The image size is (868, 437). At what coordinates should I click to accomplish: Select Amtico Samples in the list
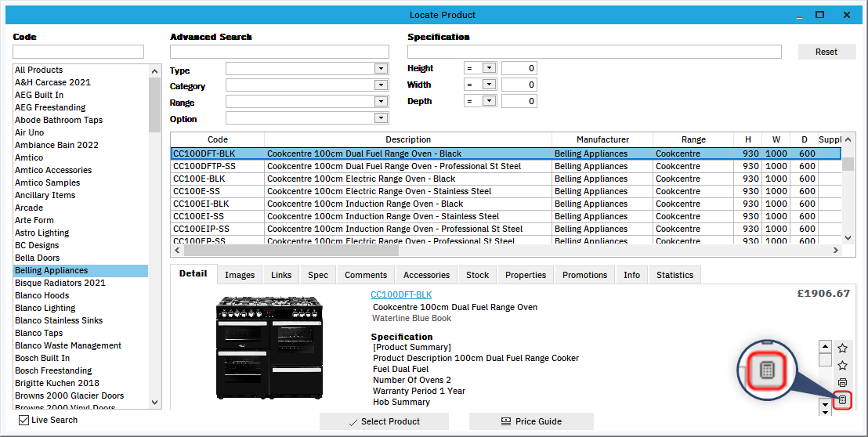(81, 182)
